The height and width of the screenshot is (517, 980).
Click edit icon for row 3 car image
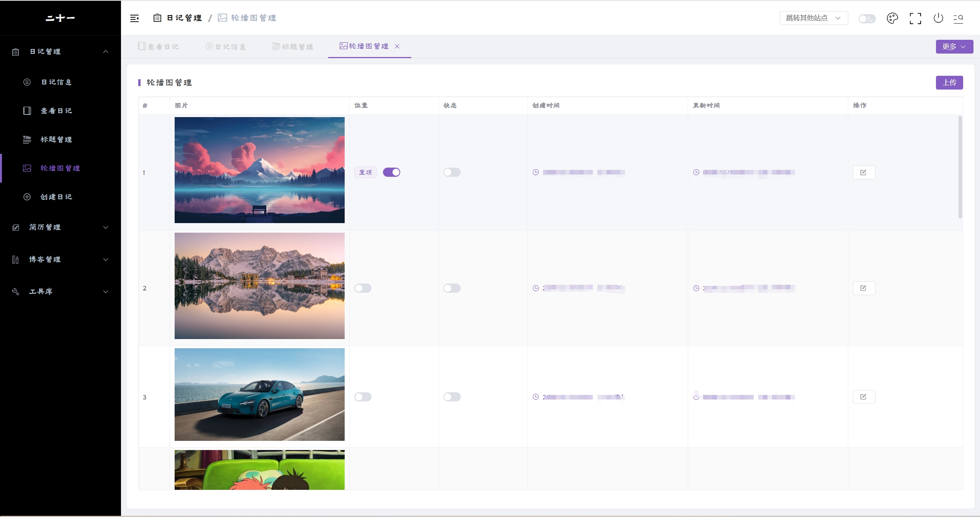click(864, 397)
